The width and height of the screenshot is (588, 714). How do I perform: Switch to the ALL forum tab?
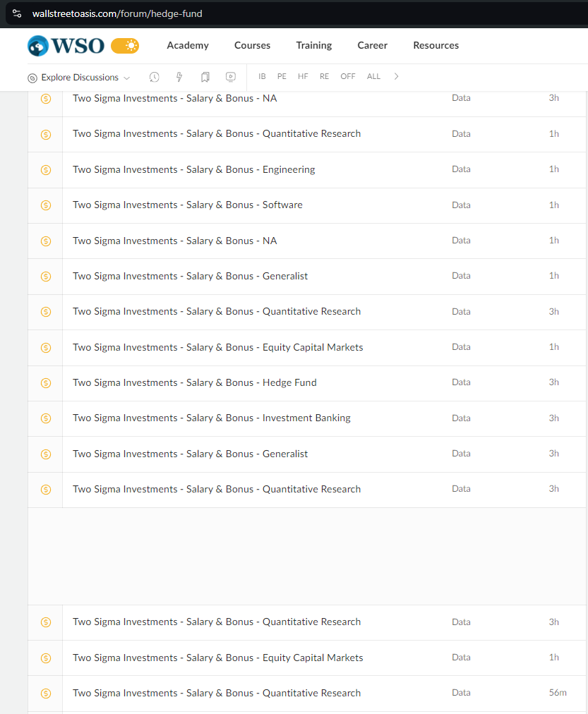(373, 76)
